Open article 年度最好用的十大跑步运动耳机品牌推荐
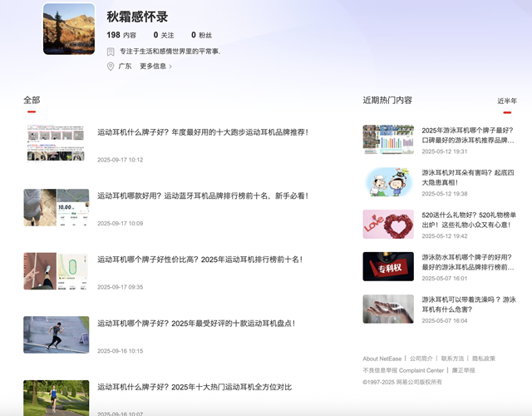The height and width of the screenshot is (416, 532). [x=203, y=132]
